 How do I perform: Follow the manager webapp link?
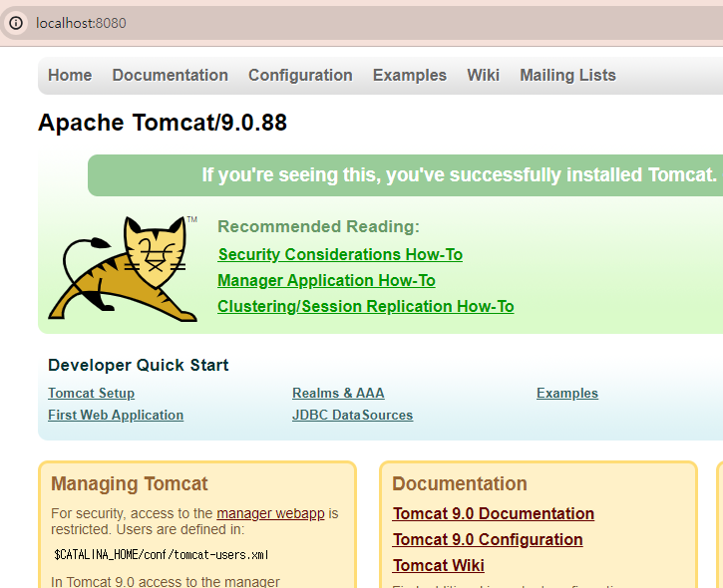click(270, 513)
